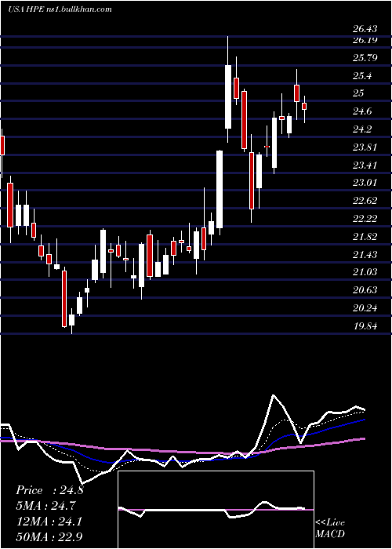Click the long red candle at the 19.84 low

64,299
